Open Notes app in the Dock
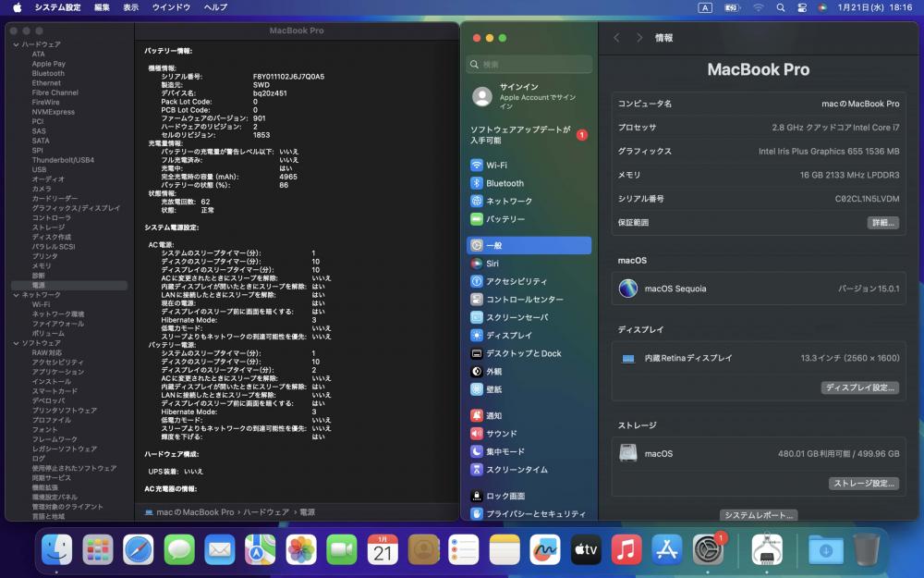Image resolution: width=924 pixels, height=578 pixels. coord(505,549)
